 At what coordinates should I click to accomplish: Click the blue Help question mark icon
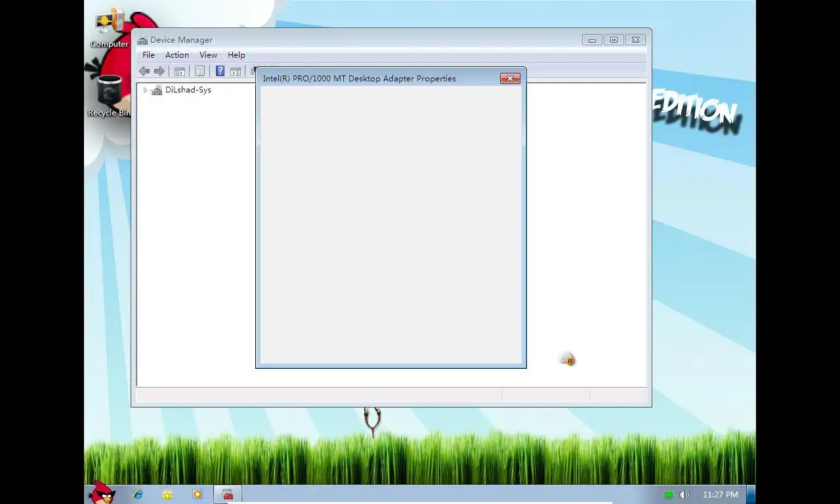[x=220, y=72]
